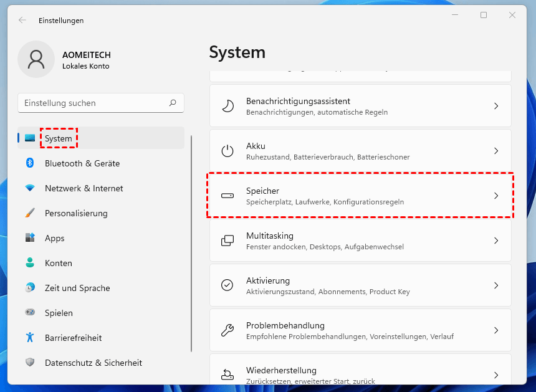Open the Apps sidebar section
The height and width of the screenshot is (392, 536).
(x=55, y=238)
